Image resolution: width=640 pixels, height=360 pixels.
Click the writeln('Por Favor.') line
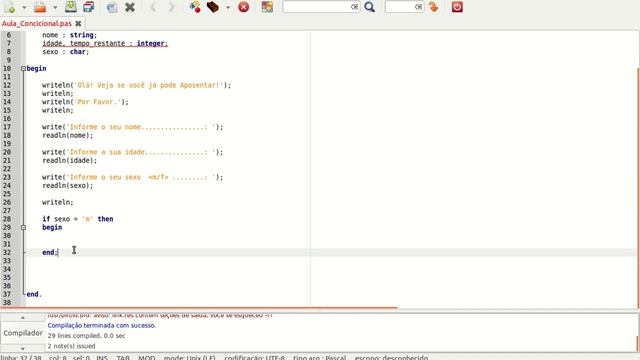click(85, 102)
